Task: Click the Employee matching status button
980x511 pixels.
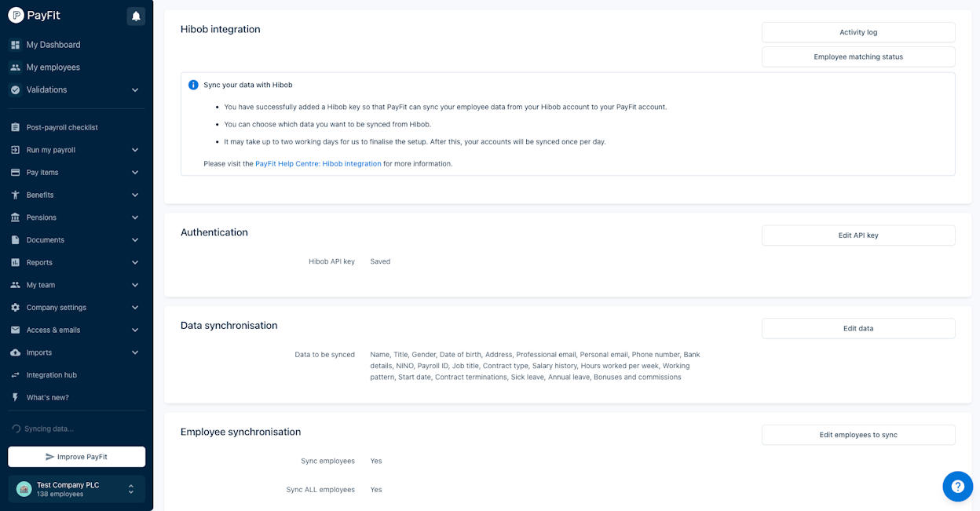Action: [858, 57]
